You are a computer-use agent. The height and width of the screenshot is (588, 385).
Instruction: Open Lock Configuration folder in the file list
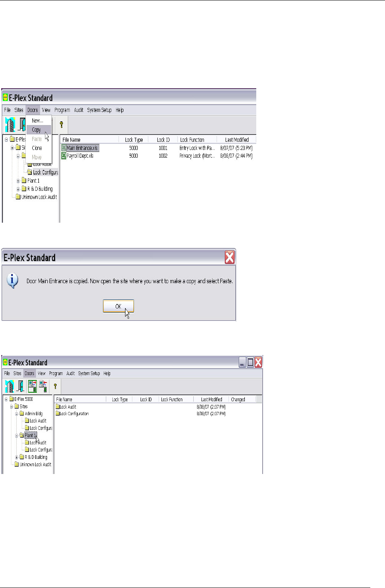coord(72,414)
